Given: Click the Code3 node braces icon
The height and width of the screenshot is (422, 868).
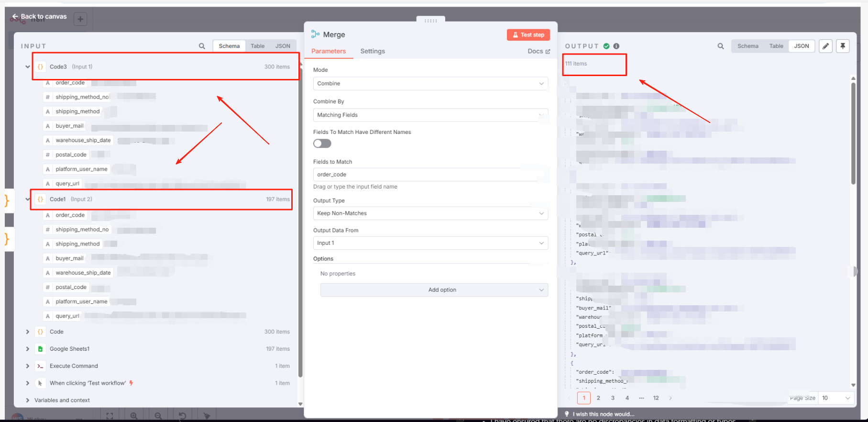Looking at the screenshot, I should coord(40,67).
